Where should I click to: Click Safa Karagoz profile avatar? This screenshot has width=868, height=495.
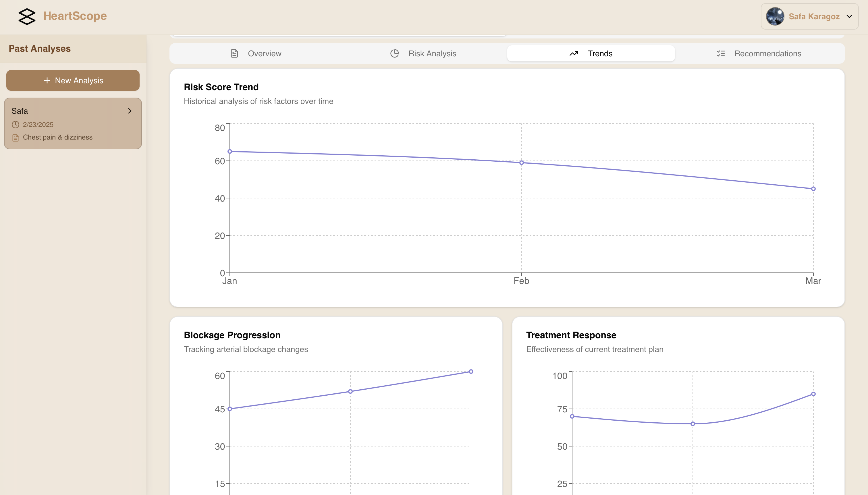click(775, 16)
